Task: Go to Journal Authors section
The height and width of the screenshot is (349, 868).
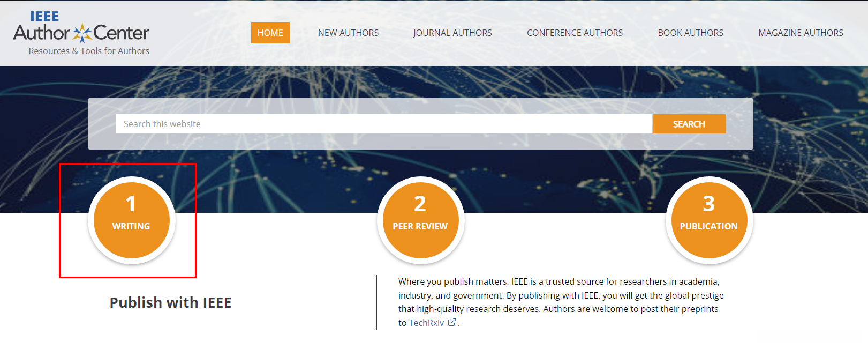Action: coord(452,33)
